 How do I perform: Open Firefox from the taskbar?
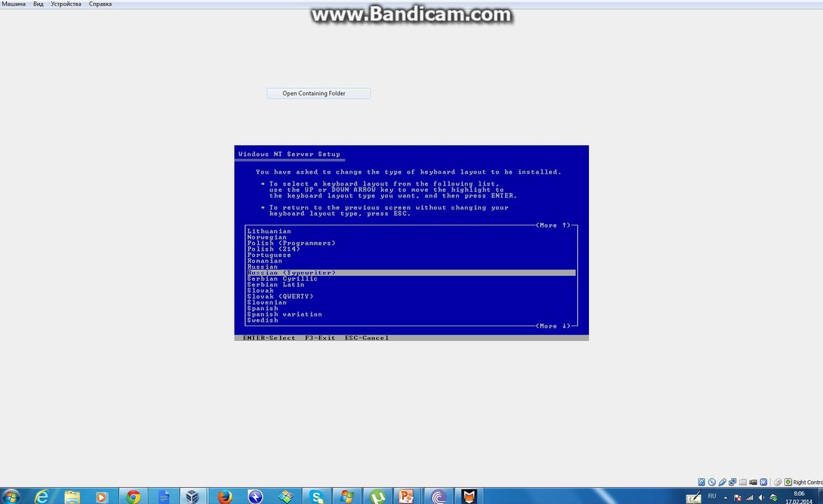point(225,496)
